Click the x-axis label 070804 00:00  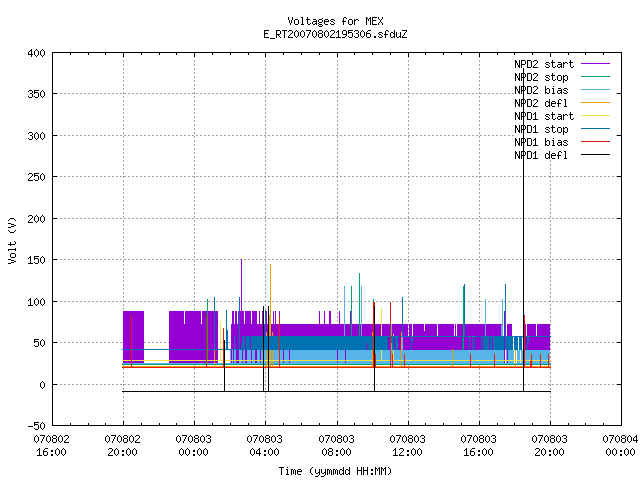620,446
